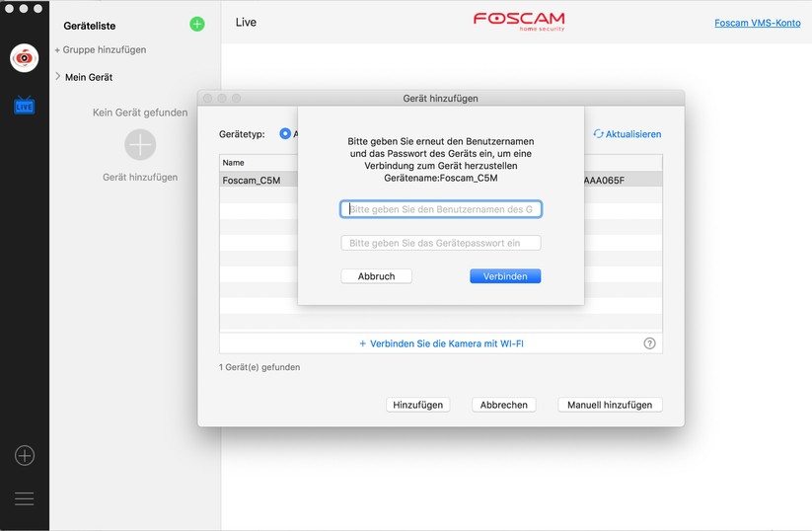Click the Manuell hinzufügen button

pos(610,405)
